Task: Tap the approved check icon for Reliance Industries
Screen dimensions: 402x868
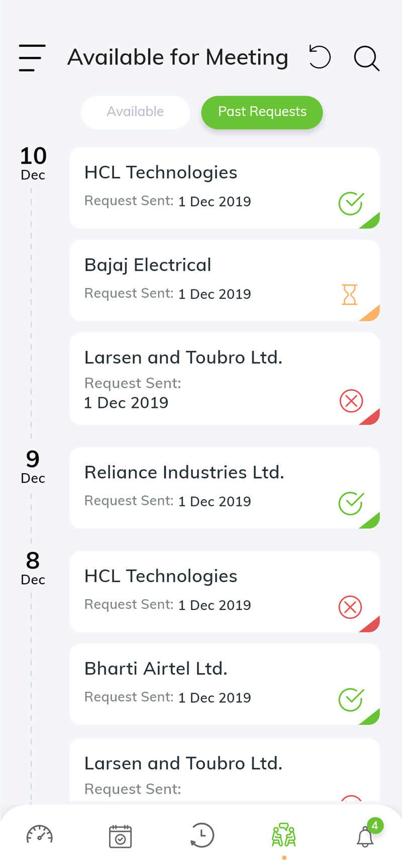Action: (351, 503)
